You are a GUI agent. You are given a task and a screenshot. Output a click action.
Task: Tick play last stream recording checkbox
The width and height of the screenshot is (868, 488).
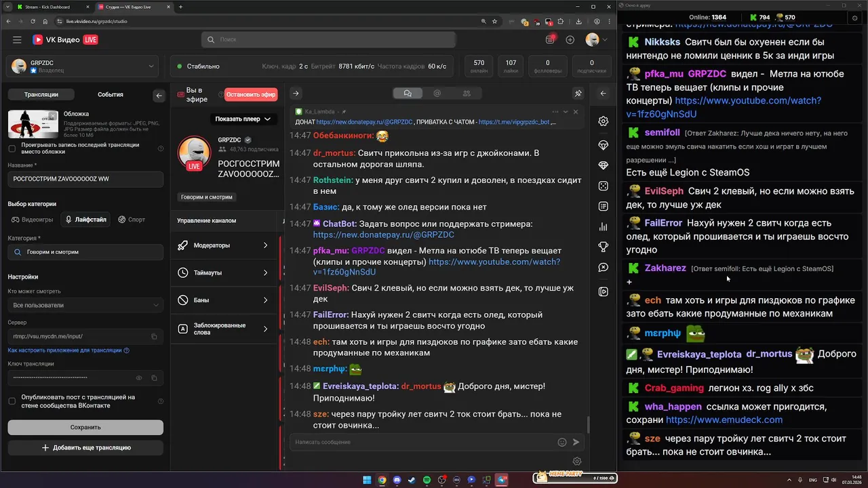tap(12, 148)
